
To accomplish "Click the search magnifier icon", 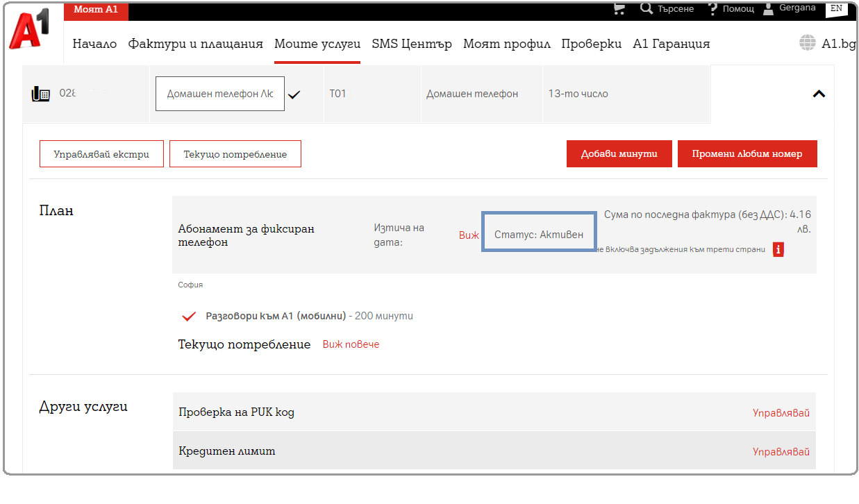I will 647,8.
